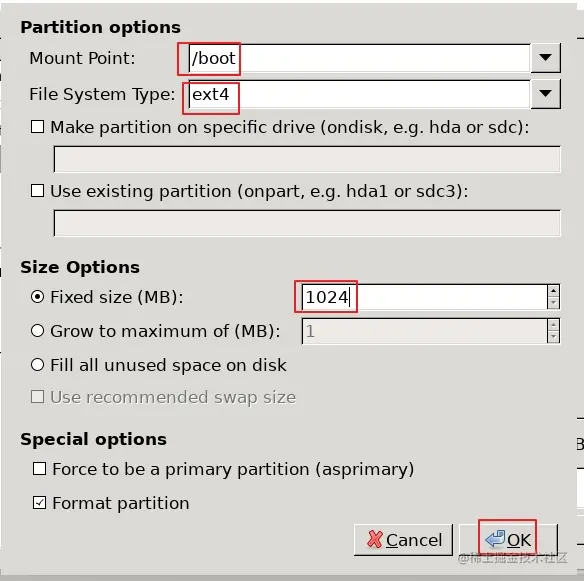Click Grow to maximum up arrow

[553, 325]
